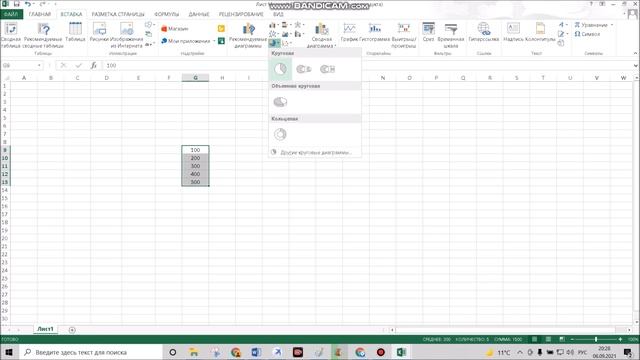Select column G header
The image size is (640, 360).
pyautogui.click(x=195, y=78)
